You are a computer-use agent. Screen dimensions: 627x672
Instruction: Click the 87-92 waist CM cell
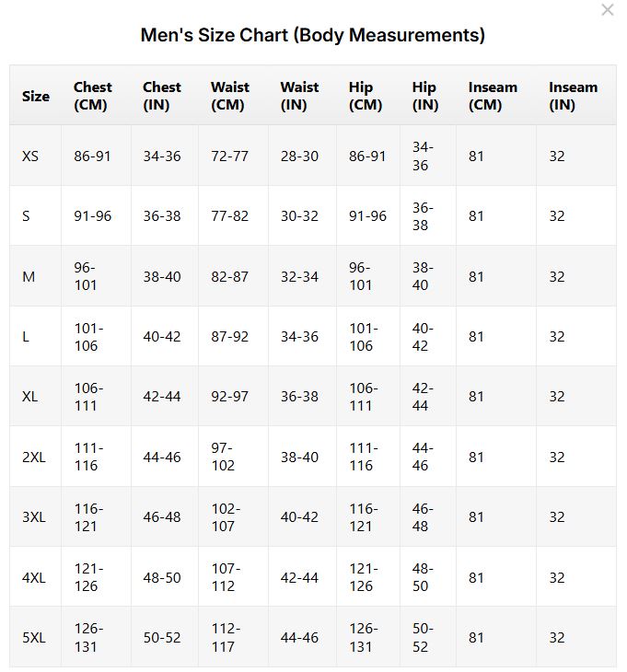tap(229, 336)
